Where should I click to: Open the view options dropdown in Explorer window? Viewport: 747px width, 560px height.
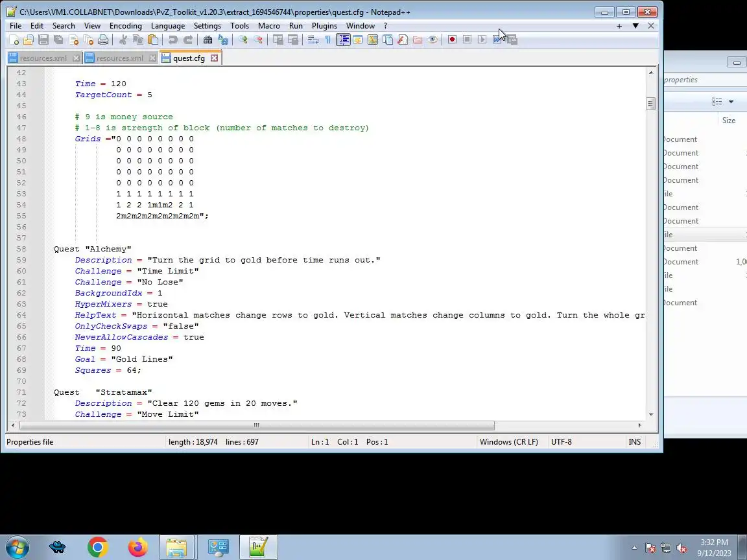pyautogui.click(x=731, y=101)
